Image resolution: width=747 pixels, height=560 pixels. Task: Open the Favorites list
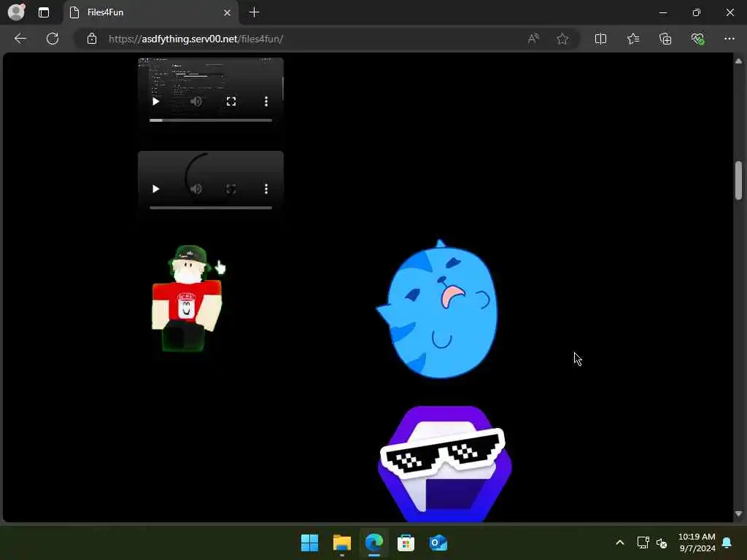[633, 39]
